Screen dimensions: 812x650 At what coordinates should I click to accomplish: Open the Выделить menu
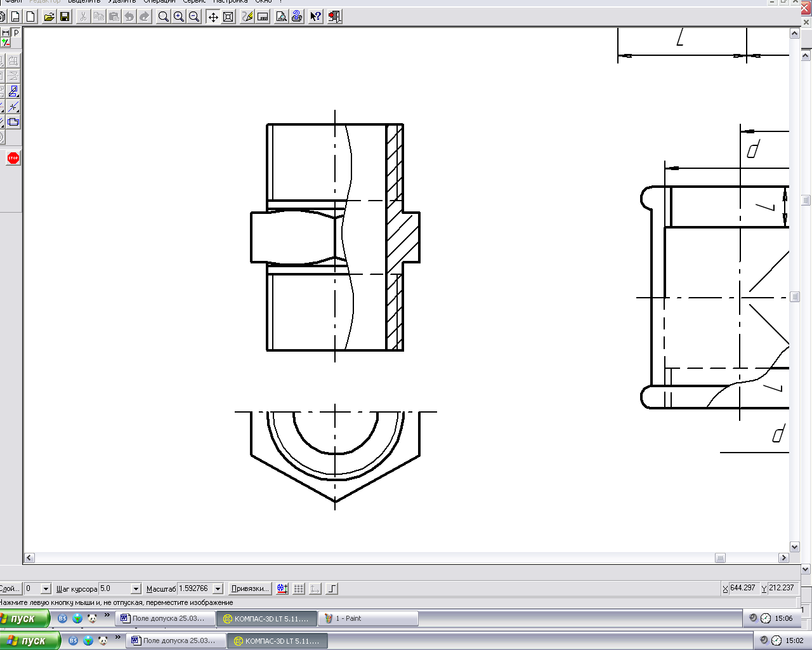(x=84, y=2)
